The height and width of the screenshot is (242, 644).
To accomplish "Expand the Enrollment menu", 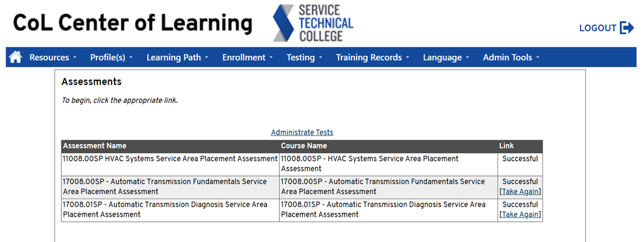I will [x=248, y=57].
